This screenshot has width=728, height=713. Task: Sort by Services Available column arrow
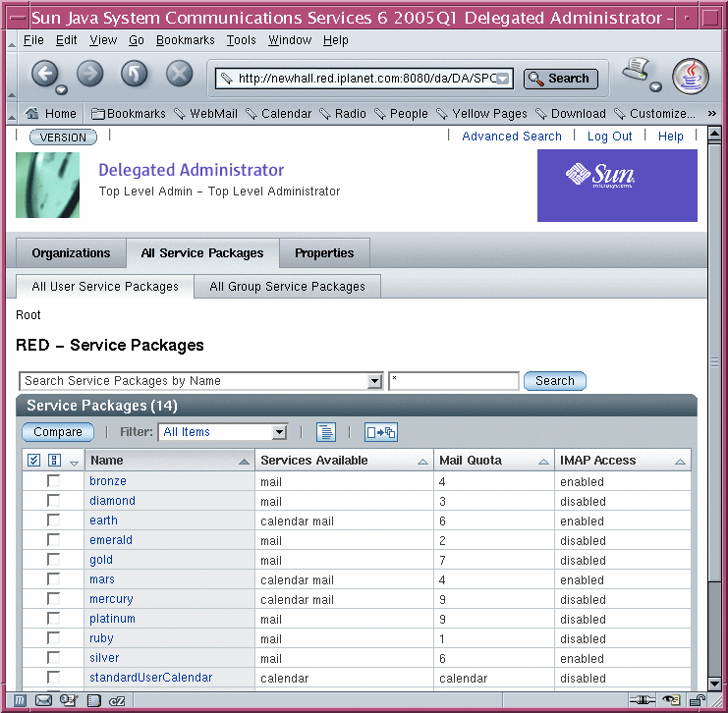[x=422, y=462]
